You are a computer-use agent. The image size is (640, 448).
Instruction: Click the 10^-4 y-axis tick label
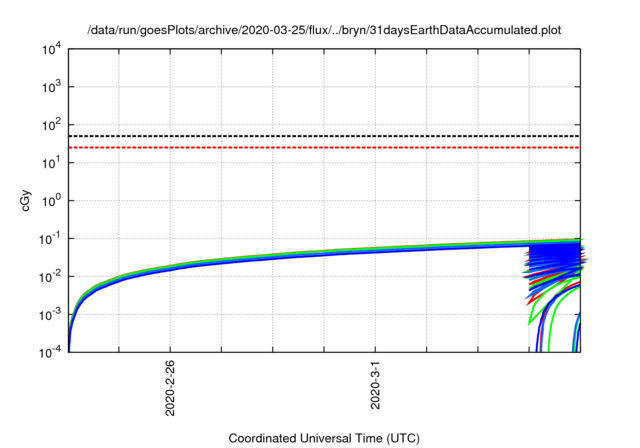[49, 352]
